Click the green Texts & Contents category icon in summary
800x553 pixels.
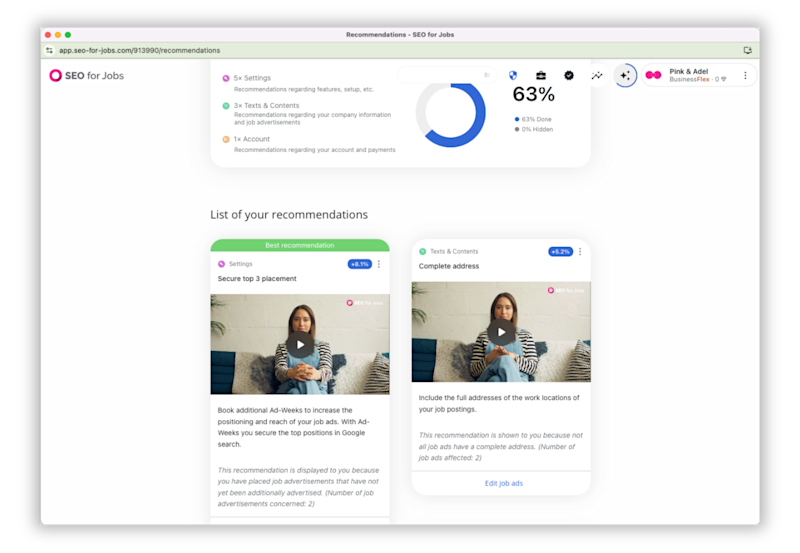[226, 106]
